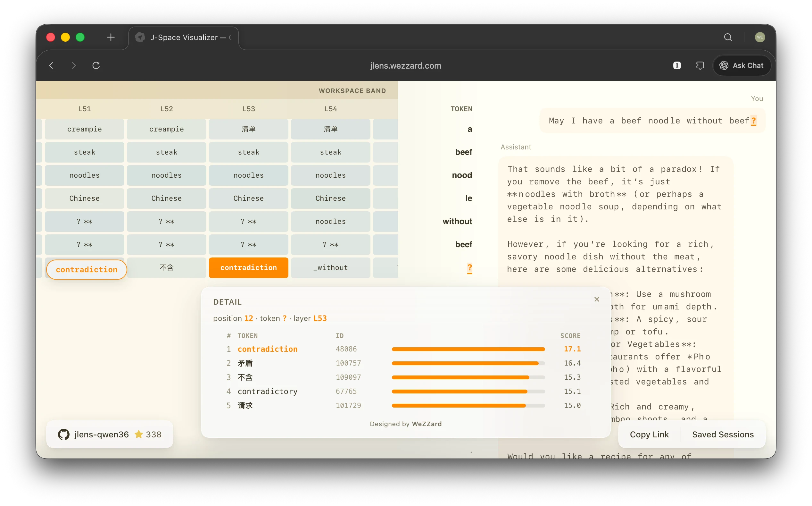Click score bar for contradiction 17.1
This screenshot has height=506, width=812.
pyautogui.click(x=468, y=349)
